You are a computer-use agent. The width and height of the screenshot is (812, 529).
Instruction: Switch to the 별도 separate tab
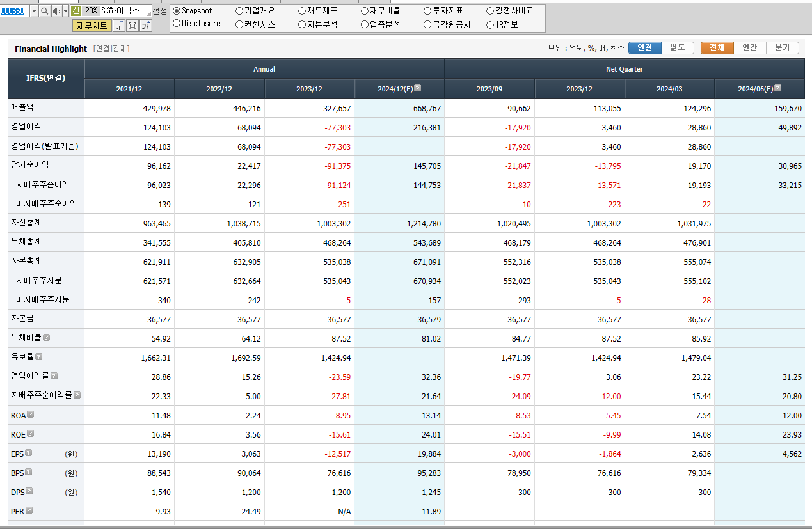(677, 48)
